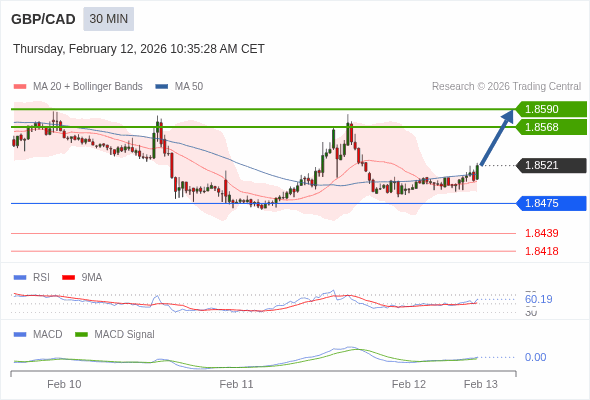The height and width of the screenshot is (400, 590).
Task: Click the Feb 13 date axis label
Action: pyautogui.click(x=481, y=384)
